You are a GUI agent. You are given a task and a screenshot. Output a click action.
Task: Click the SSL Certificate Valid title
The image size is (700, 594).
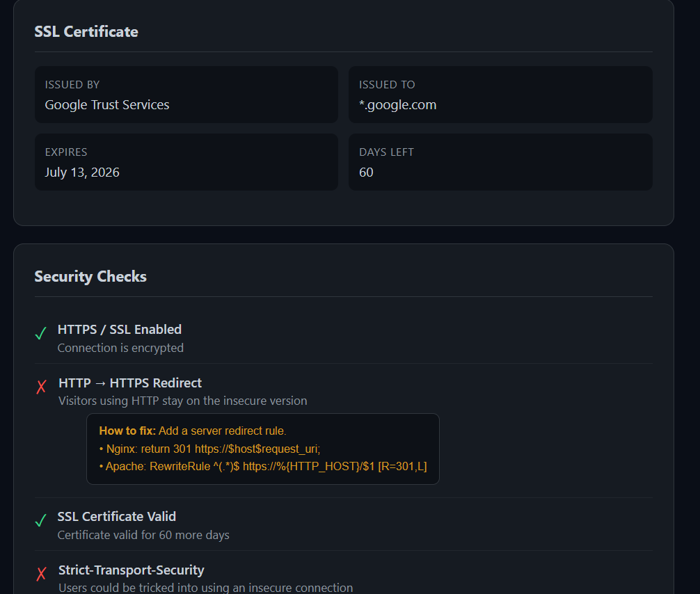coord(116,516)
